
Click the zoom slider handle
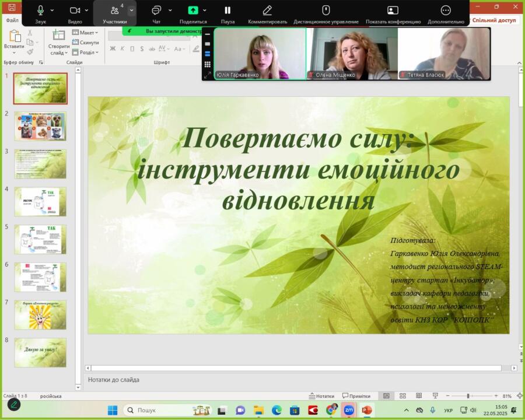468,396
